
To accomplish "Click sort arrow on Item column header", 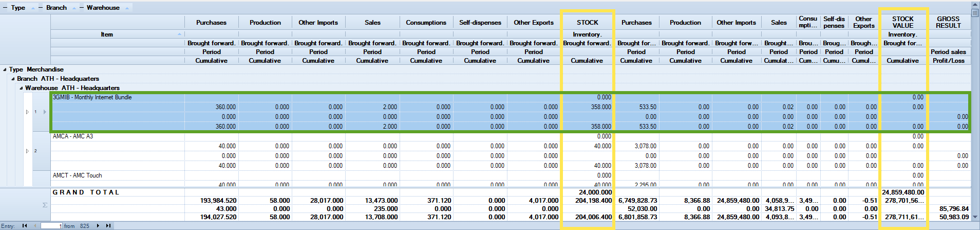I will click(x=179, y=34).
